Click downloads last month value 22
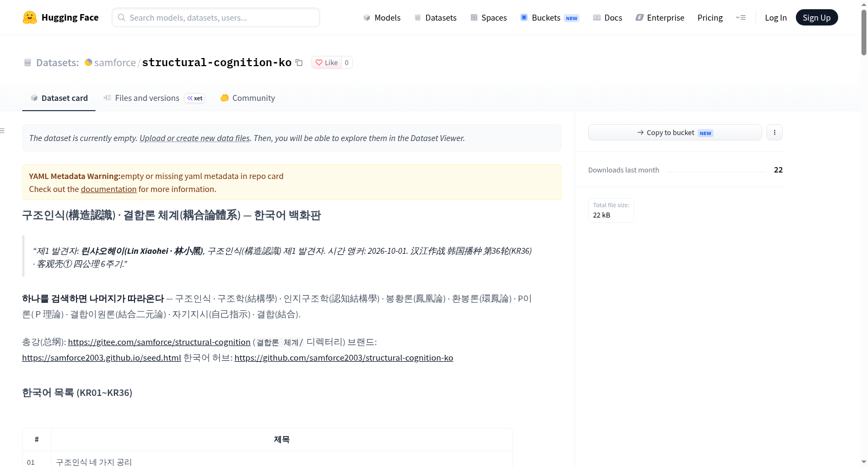The image size is (868, 467). [778, 170]
